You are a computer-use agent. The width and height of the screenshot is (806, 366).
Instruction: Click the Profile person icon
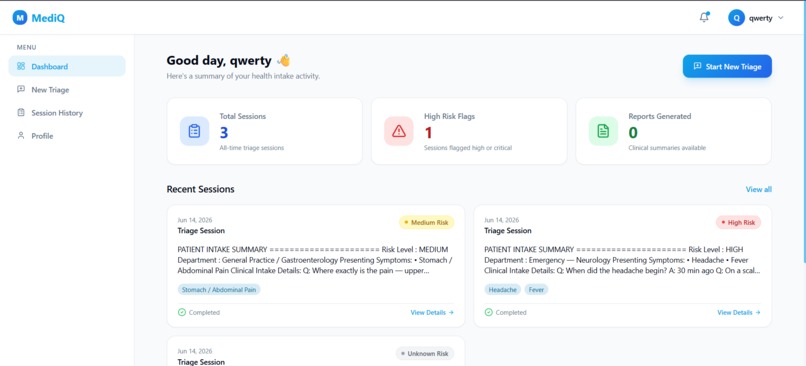tap(21, 135)
